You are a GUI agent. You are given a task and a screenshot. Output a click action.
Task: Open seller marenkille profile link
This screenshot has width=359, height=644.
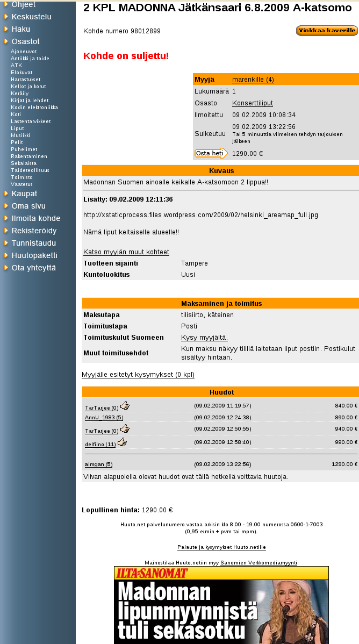click(x=253, y=80)
